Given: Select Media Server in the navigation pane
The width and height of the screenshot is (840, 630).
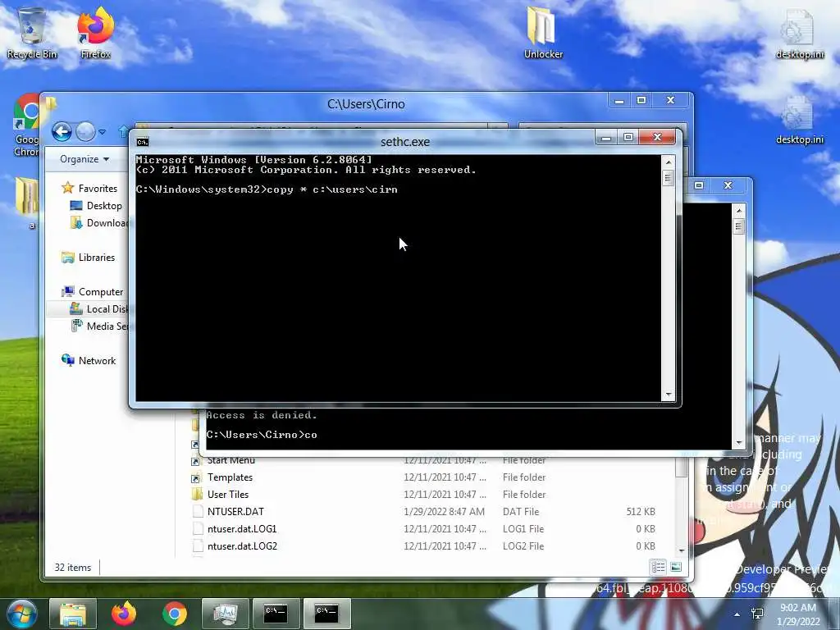Looking at the screenshot, I should click(x=99, y=326).
